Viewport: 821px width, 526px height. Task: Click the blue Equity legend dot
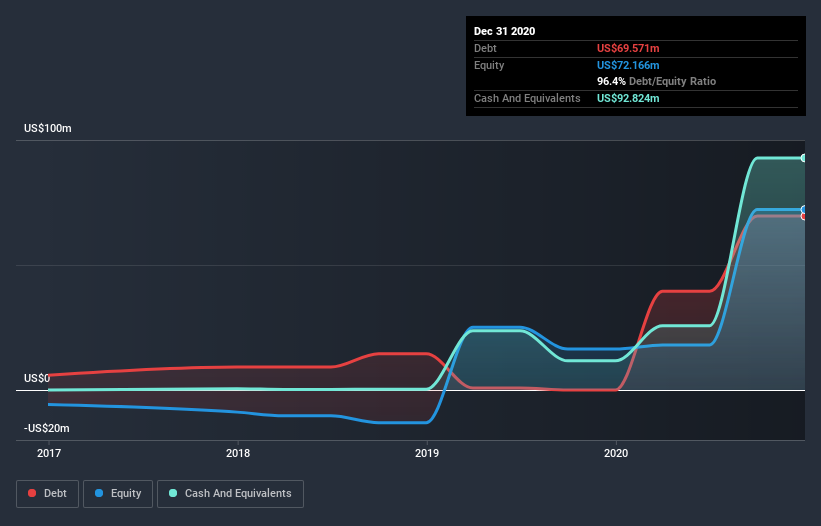point(99,493)
